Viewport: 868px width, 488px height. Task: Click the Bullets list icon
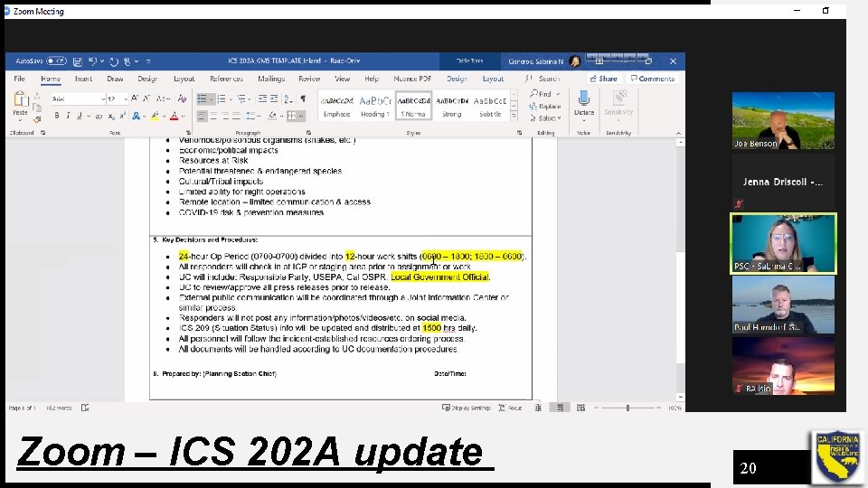(x=202, y=99)
